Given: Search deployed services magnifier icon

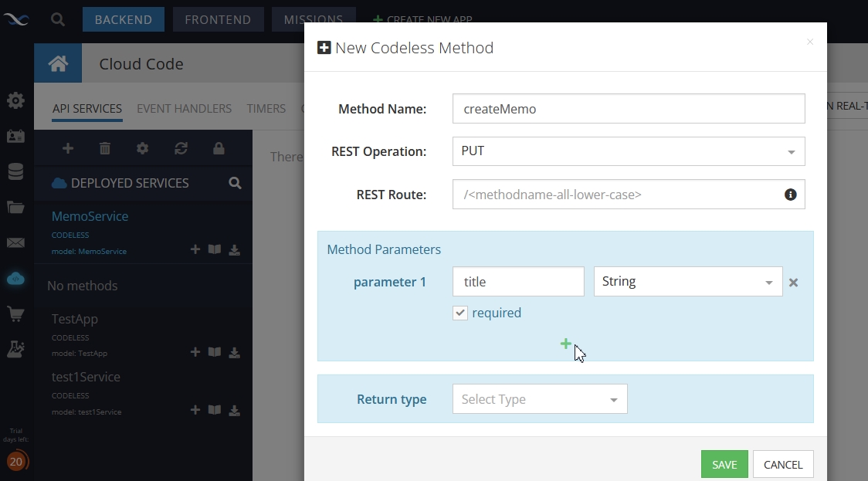Looking at the screenshot, I should pos(235,183).
